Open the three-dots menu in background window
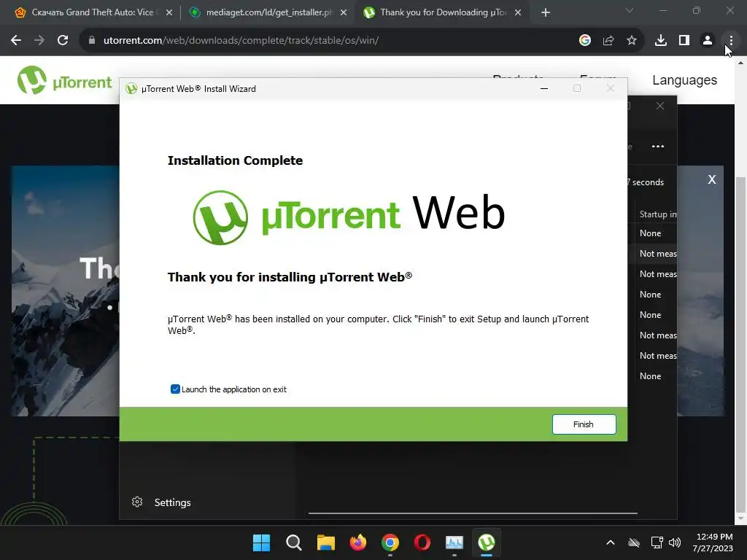Viewport: 747px width, 560px height. pos(658,146)
